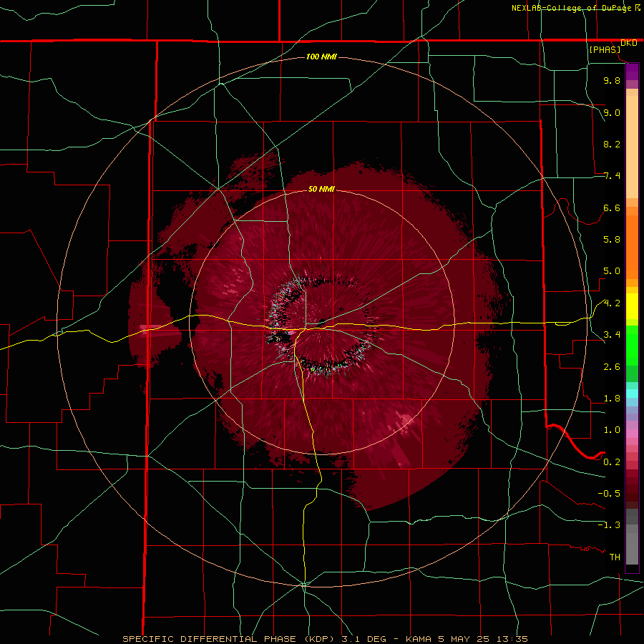644x644 pixels.
Task: Click the small logo icon after DuPage
Action: (637, 7)
